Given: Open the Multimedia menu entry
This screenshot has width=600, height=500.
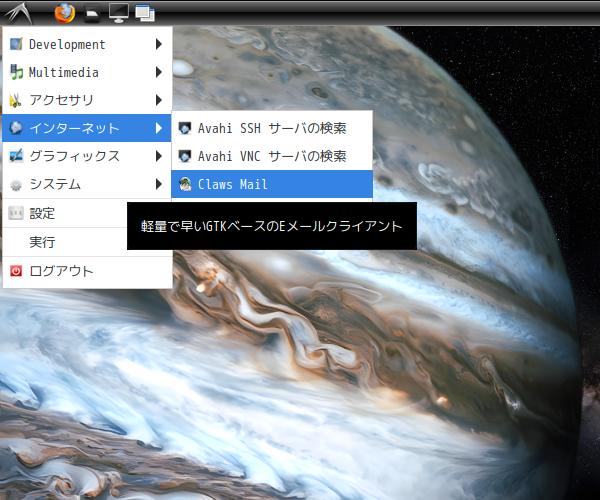Looking at the screenshot, I should [x=87, y=72].
